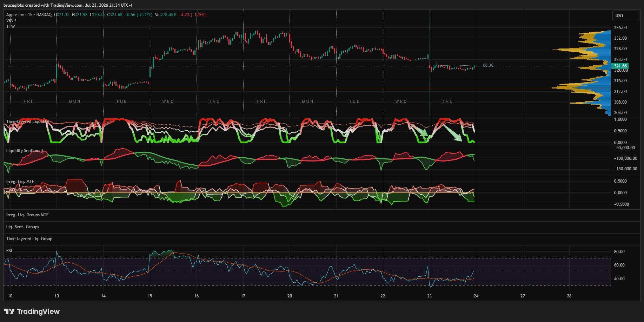644x322 pixels.
Task: Click the 324.00 price axis label
Action: tap(620, 60)
